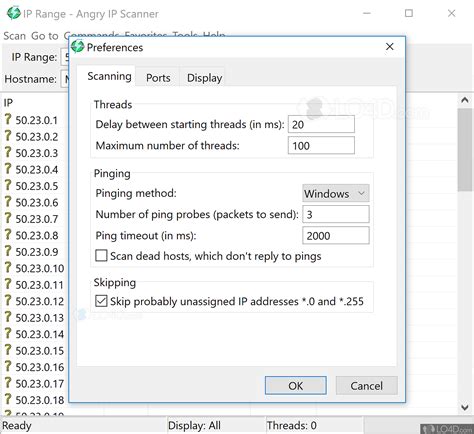Select IP address 50.23.0.10 text
Viewport: 474px width, 434px height.
40,268
